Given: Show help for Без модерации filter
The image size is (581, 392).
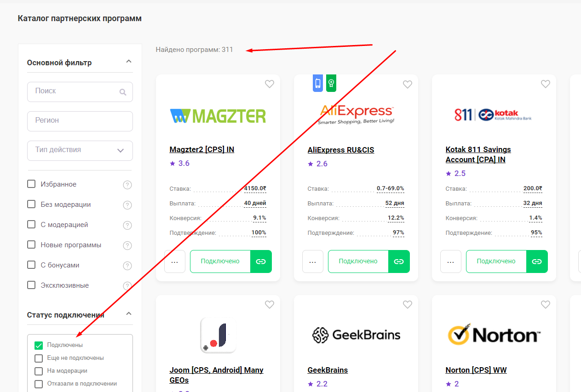Looking at the screenshot, I should [x=127, y=205].
